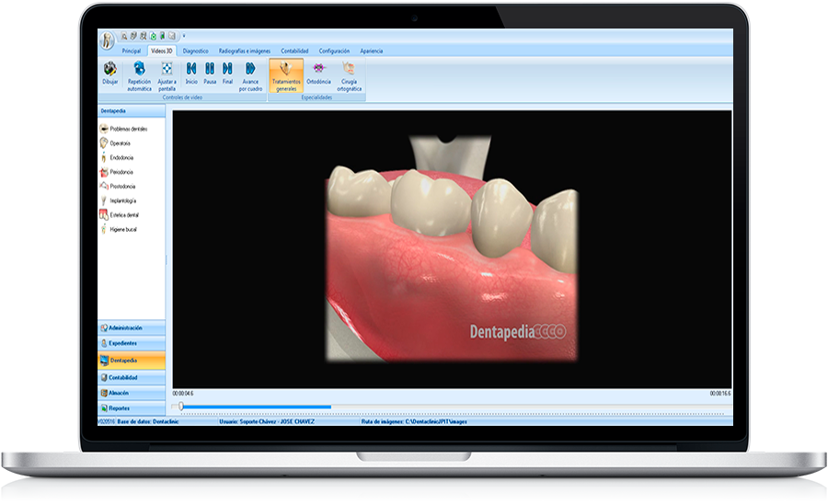Select the Ortodoncia specialty icon
The width and height of the screenshot is (828, 504).
click(318, 69)
